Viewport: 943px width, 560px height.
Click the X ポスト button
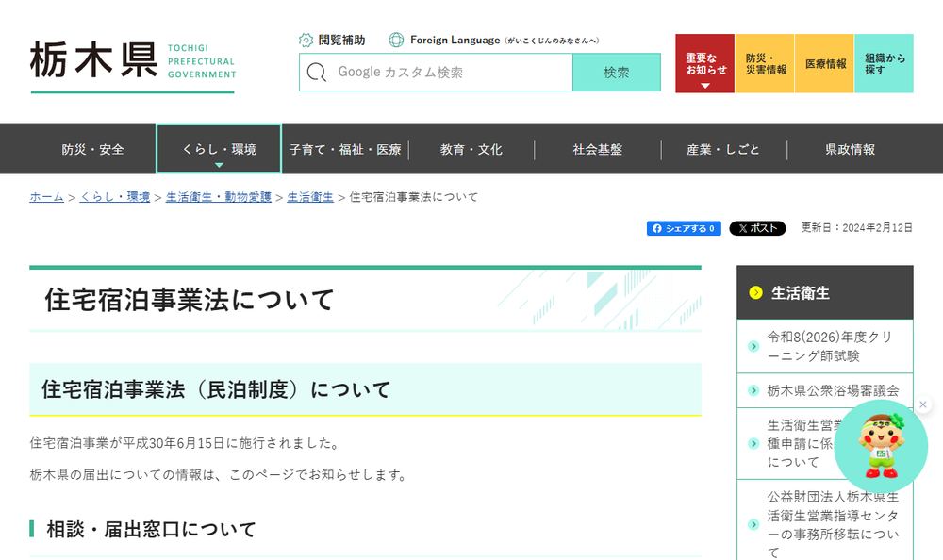click(757, 228)
